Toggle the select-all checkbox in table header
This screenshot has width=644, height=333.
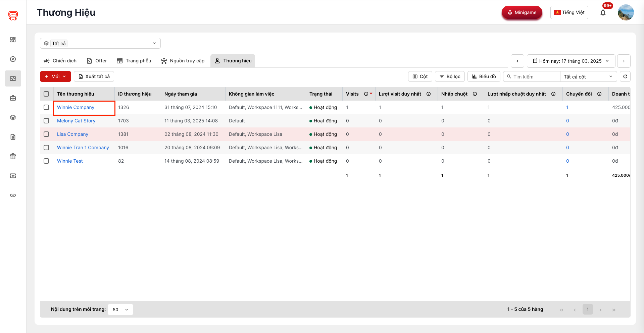click(46, 94)
